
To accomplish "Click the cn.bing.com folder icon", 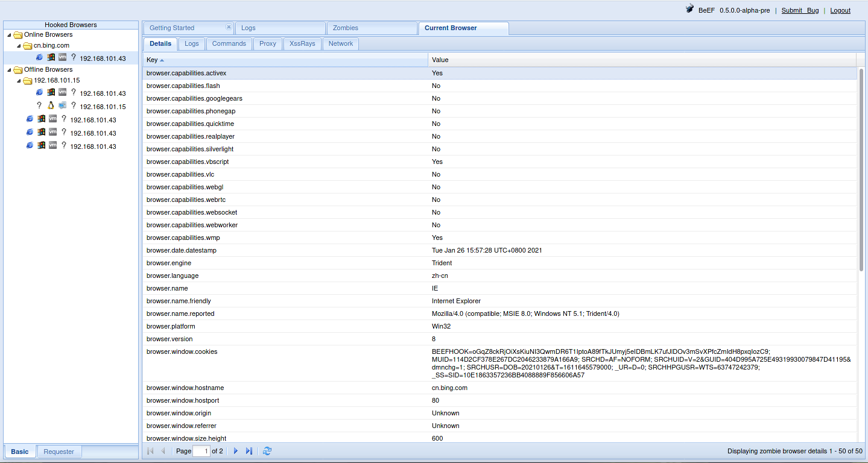I will tap(28, 46).
